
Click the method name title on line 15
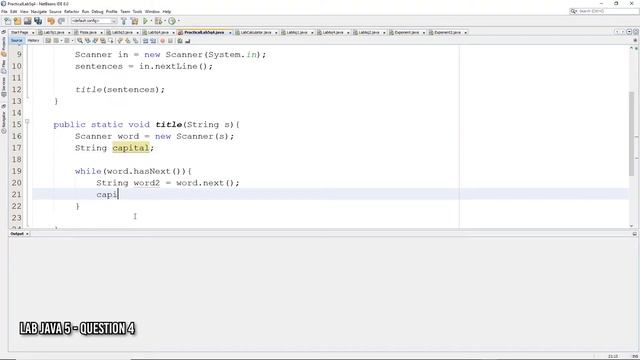(168, 124)
